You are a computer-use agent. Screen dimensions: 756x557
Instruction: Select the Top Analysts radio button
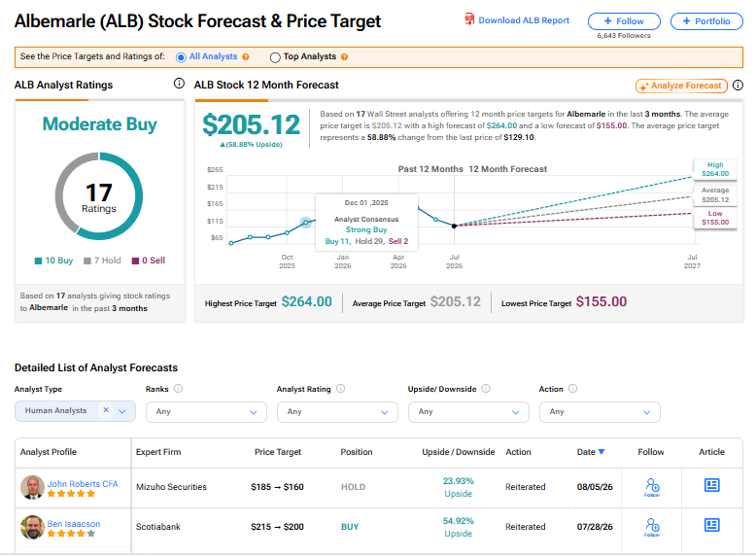(275, 57)
